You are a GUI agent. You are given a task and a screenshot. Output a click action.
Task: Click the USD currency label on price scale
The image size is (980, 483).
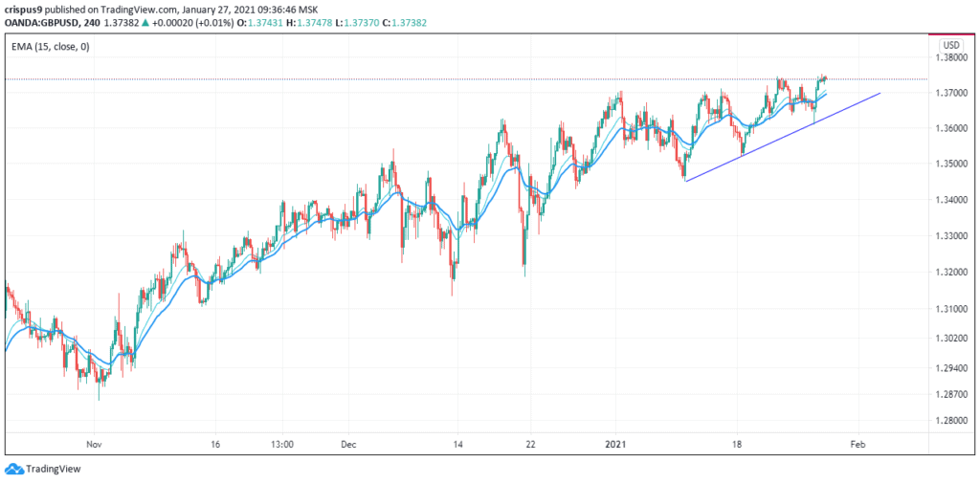pyautogui.click(x=951, y=45)
